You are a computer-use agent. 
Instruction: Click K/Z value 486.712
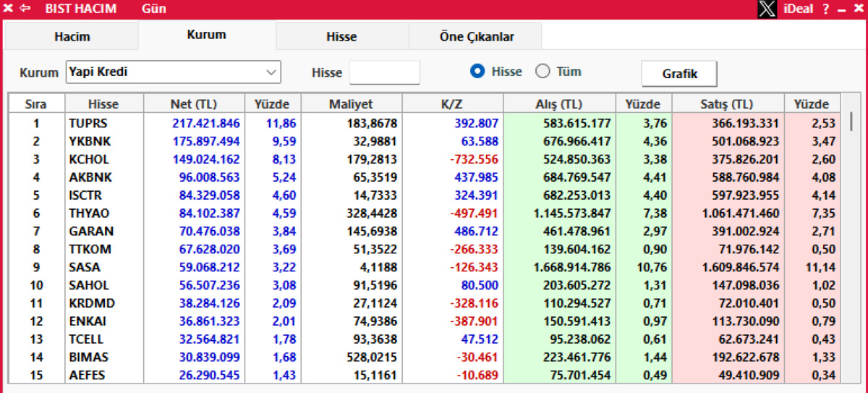point(477,232)
